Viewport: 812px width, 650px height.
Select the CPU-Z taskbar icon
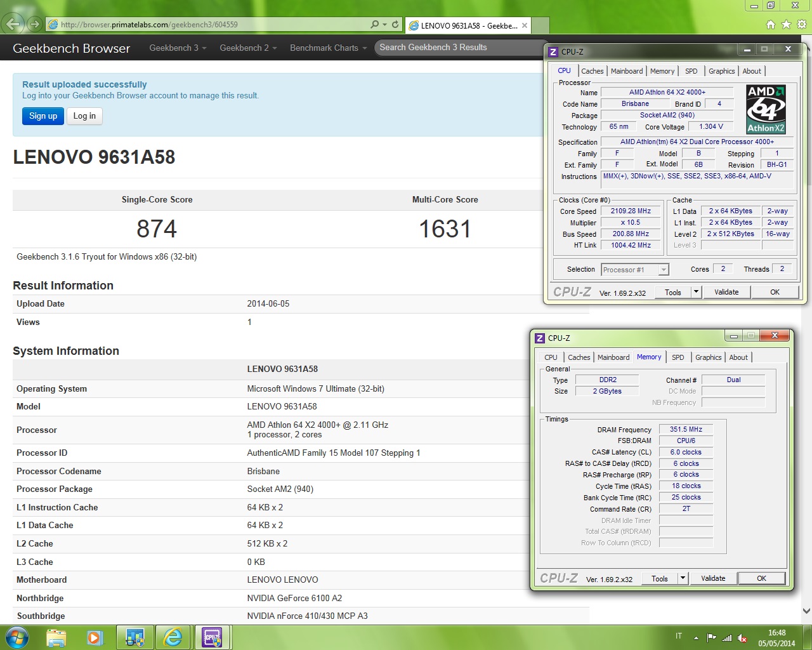[x=212, y=637]
